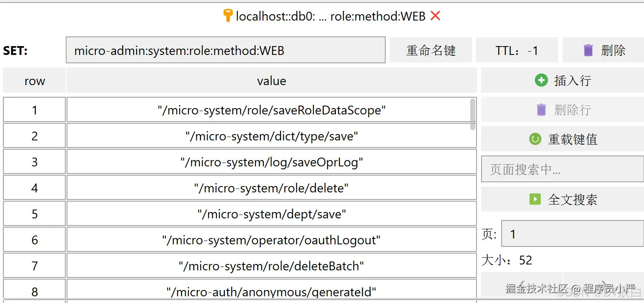
Task: Click the trash icon beside 删除行
Action: coord(541,110)
